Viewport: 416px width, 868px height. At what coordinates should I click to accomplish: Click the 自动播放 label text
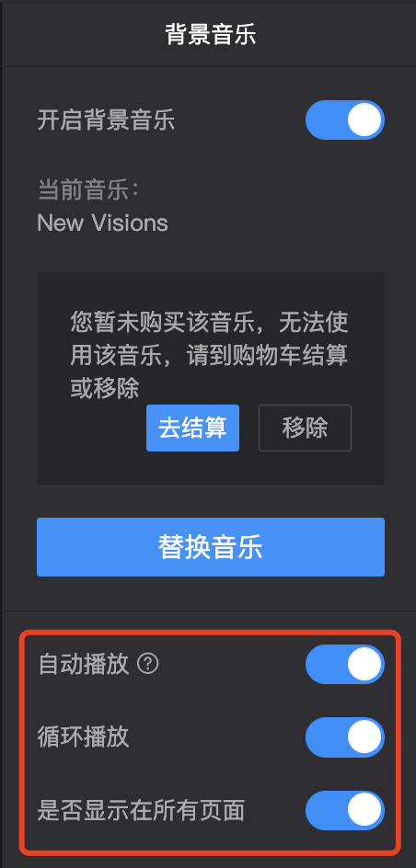pos(83,664)
